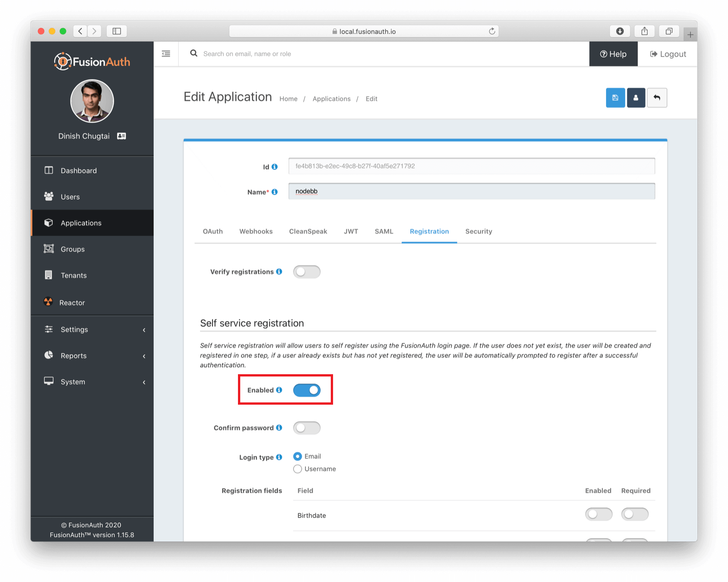This screenshot has width=728, height=582.
Task: Switch to the SAML tab
Action: (384, 231)
